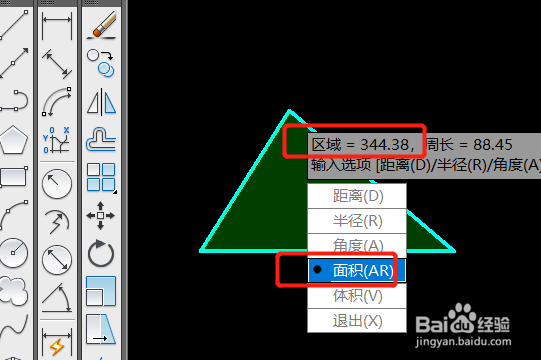Select the Diameter dimension tool

57,260
